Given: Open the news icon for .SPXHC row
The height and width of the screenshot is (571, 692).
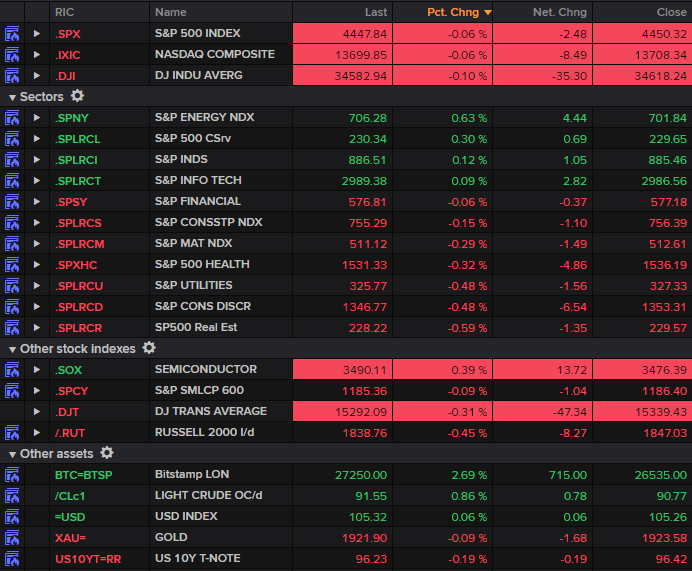Looking at the screenshot, I should [12, 265].
